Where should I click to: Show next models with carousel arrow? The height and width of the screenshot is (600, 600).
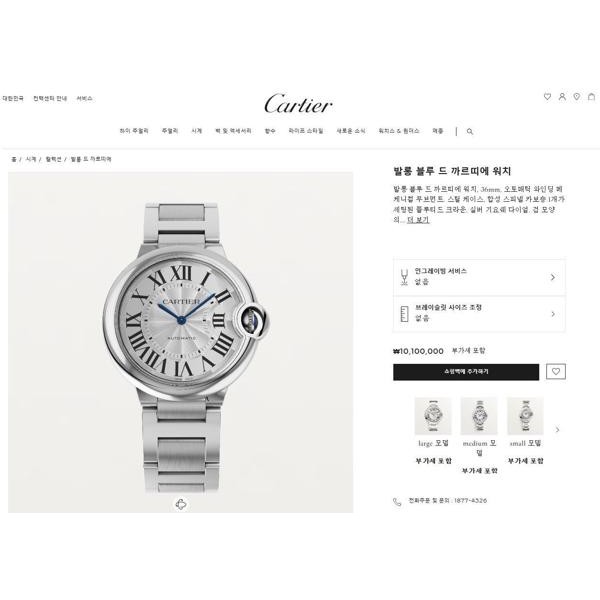557,430
